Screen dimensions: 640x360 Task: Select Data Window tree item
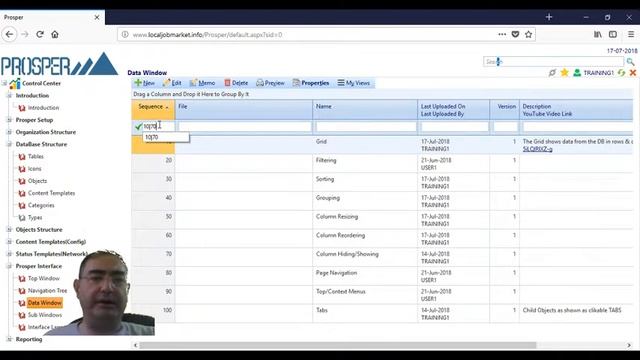[44, 303]
